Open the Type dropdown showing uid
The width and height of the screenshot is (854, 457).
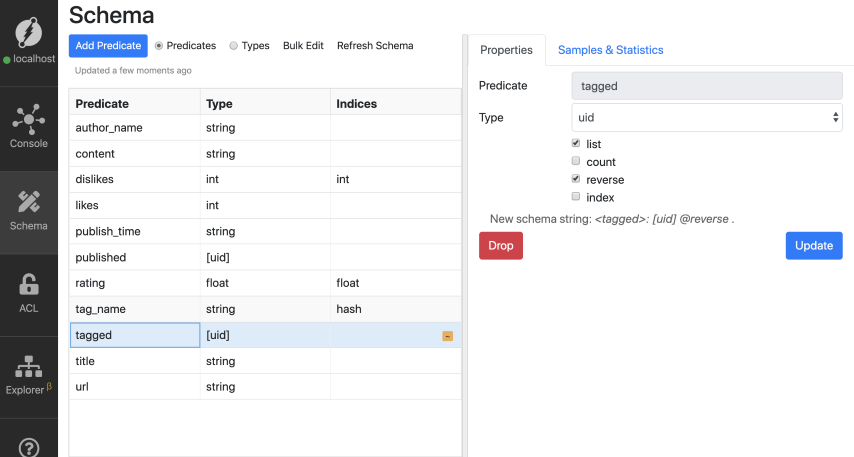707,117
